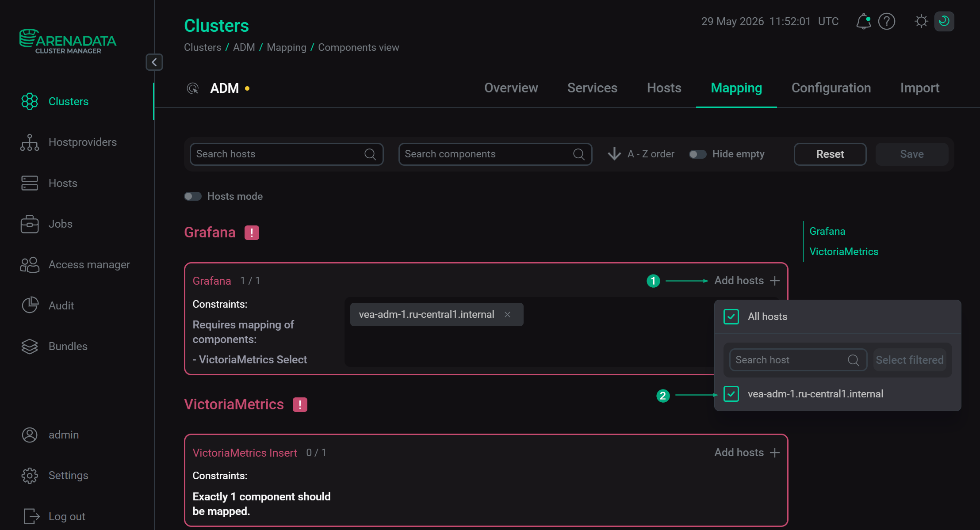
Task: Click the Settings gear icon
Action: tap(30, 476)
